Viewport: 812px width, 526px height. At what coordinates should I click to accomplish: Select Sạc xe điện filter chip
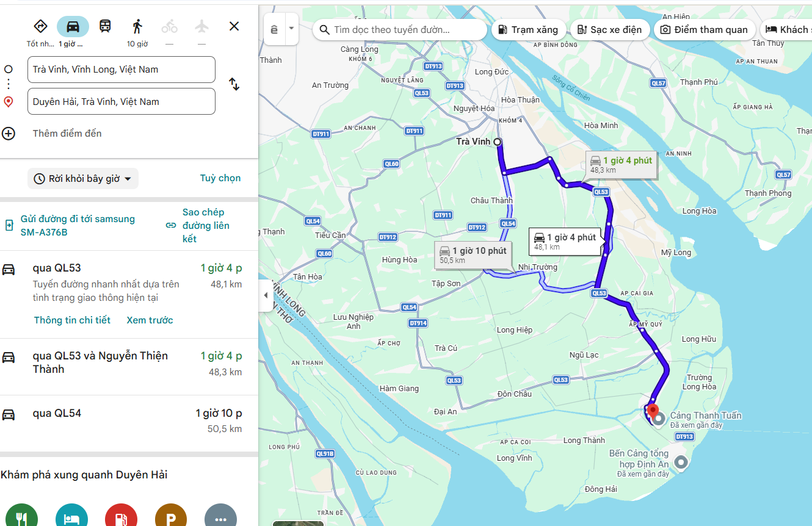coord(609,29)
